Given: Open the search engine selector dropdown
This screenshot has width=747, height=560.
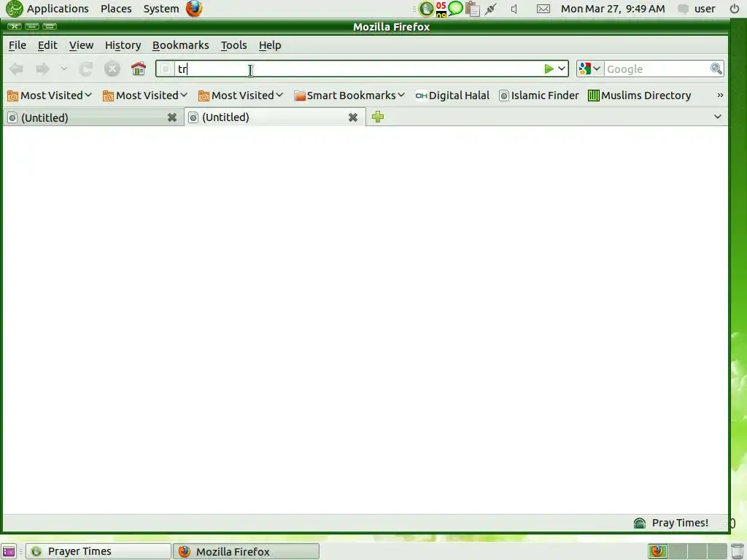Looking at the screenshot, I should pos(589,69).
